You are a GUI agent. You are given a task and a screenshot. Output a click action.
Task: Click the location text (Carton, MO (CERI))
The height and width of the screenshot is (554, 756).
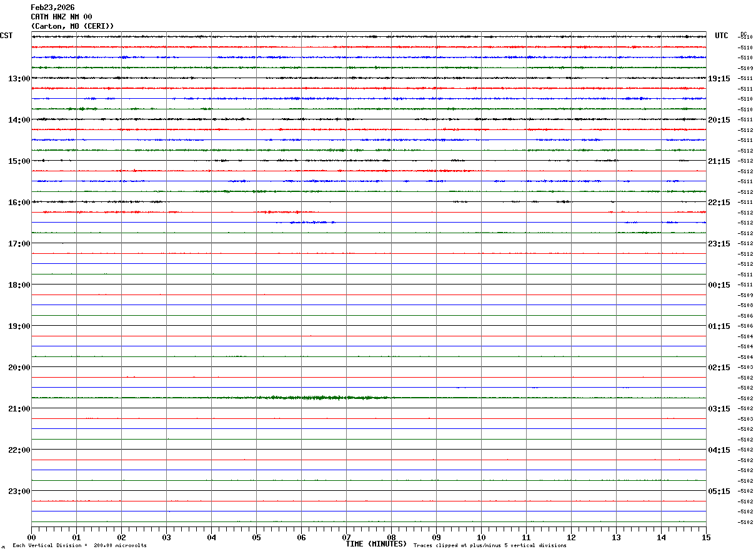pos(72,26)
